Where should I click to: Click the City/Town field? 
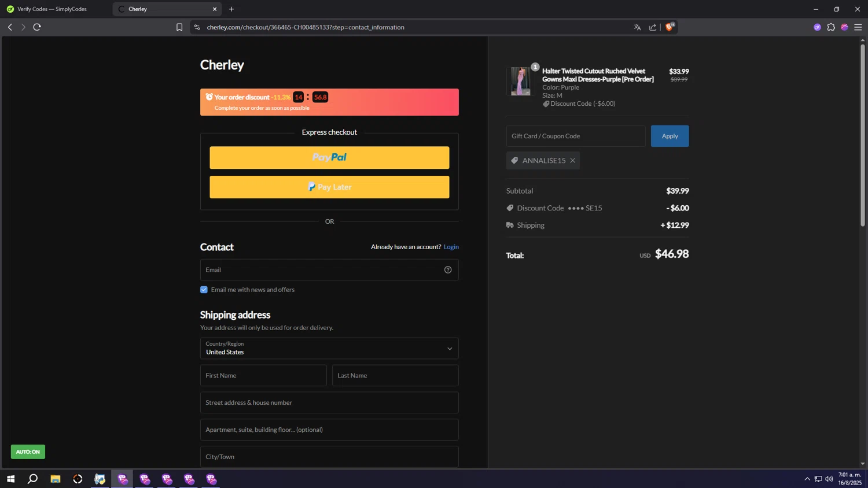click(329, 457)
